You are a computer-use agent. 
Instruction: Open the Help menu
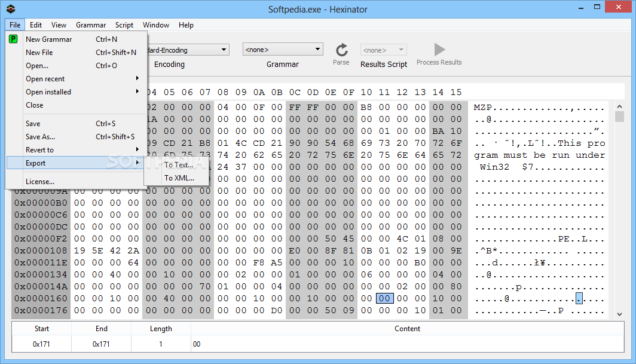186,25
